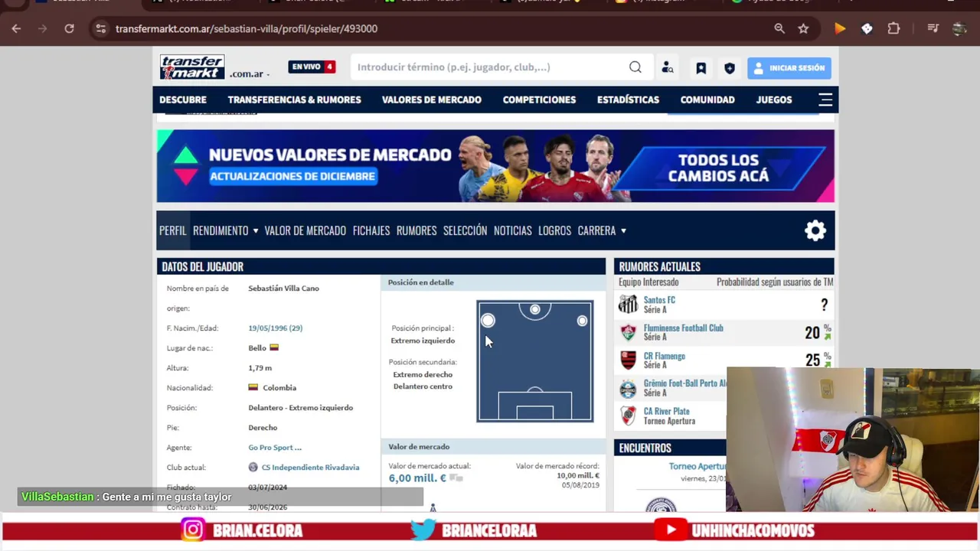
Task: Select the Perfil tab
Action: coord(172,230)
